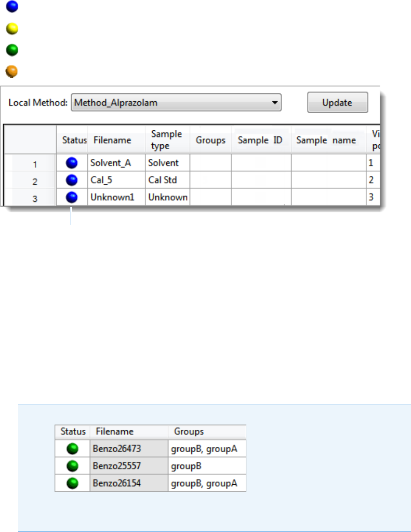Click the groupB, groupA cell for Benzo26154
Screen dimensions: 411x532
point(207,483)
